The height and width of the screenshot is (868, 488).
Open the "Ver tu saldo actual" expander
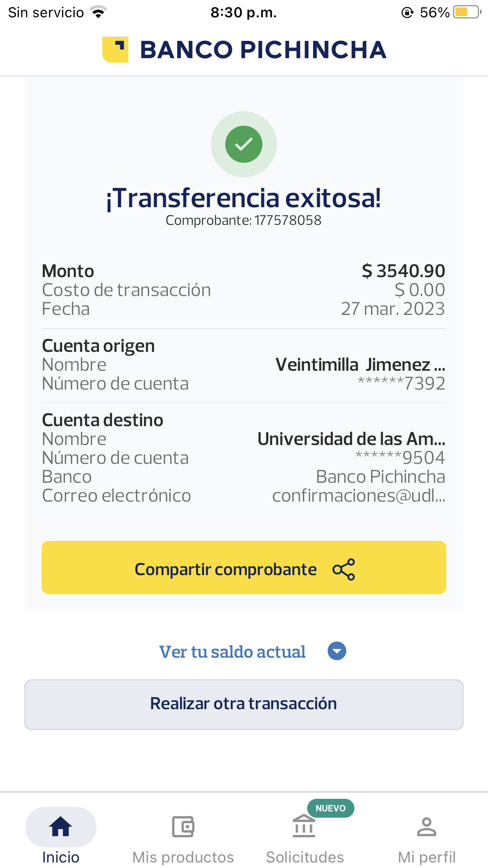(232, 652)
